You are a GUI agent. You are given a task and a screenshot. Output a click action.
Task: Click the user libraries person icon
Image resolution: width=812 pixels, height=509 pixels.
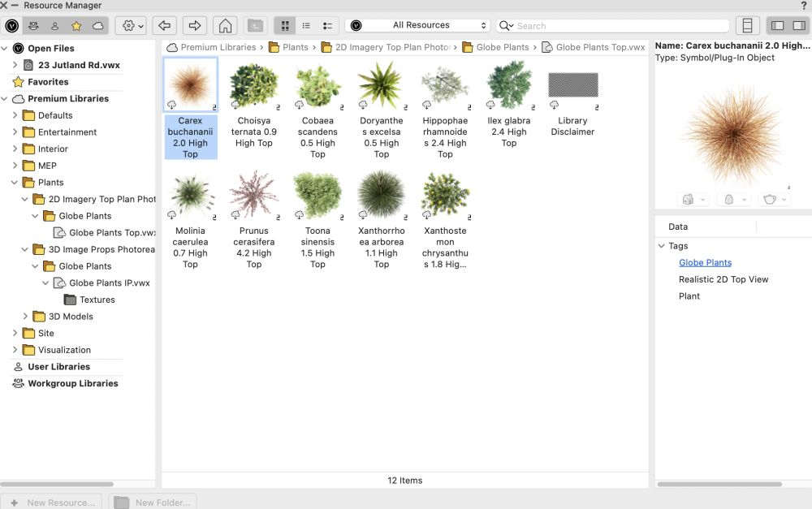tap(55, 26)
